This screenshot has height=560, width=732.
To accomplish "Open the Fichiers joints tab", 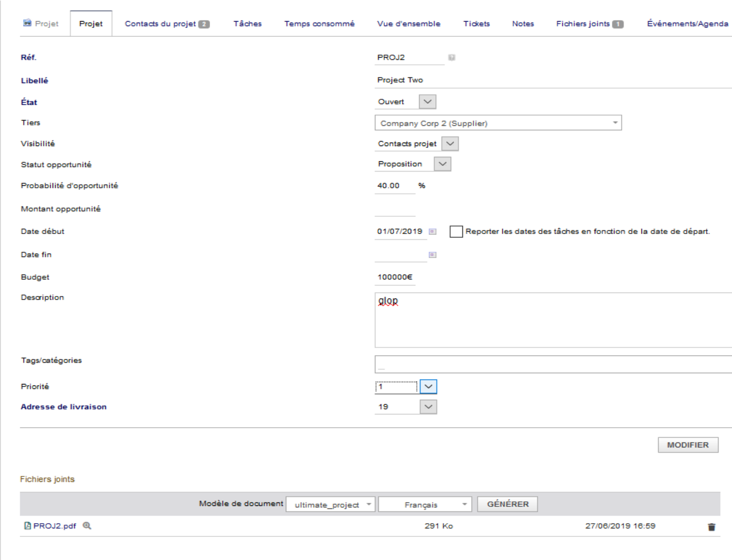I will (x=590, y=24).
